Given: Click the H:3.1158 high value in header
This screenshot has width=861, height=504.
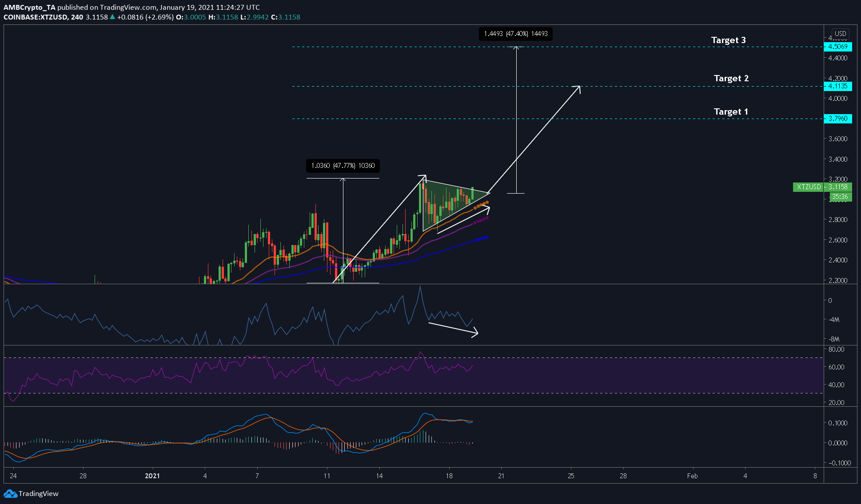Looking at the screenshot, I should tap(223, 17).
